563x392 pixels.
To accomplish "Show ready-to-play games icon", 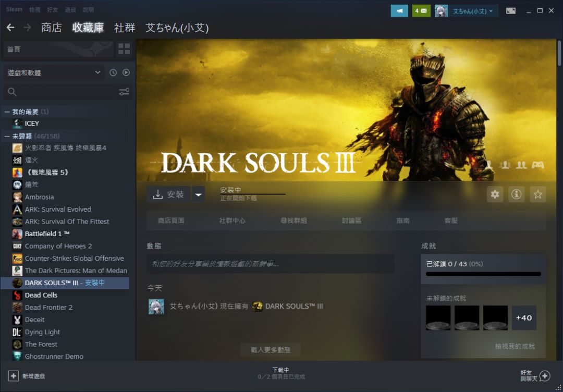I will (x=126, y=72).
